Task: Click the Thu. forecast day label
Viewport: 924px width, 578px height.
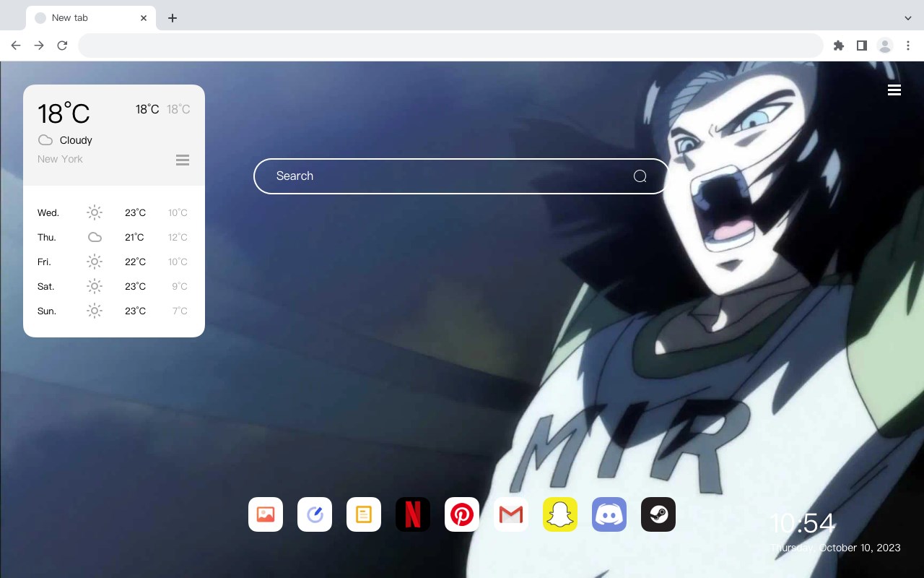Action: point(47,238)
